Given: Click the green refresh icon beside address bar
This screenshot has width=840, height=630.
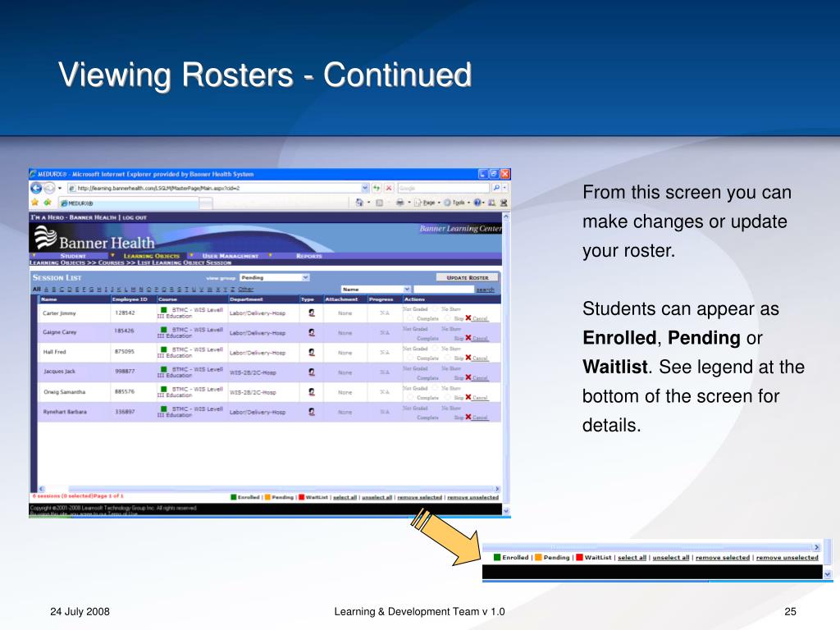Looking at the screenshot, I should 377,188.
